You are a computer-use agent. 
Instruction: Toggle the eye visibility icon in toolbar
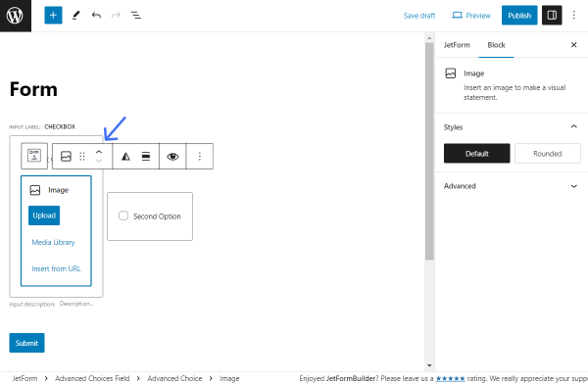coord(172,157)
